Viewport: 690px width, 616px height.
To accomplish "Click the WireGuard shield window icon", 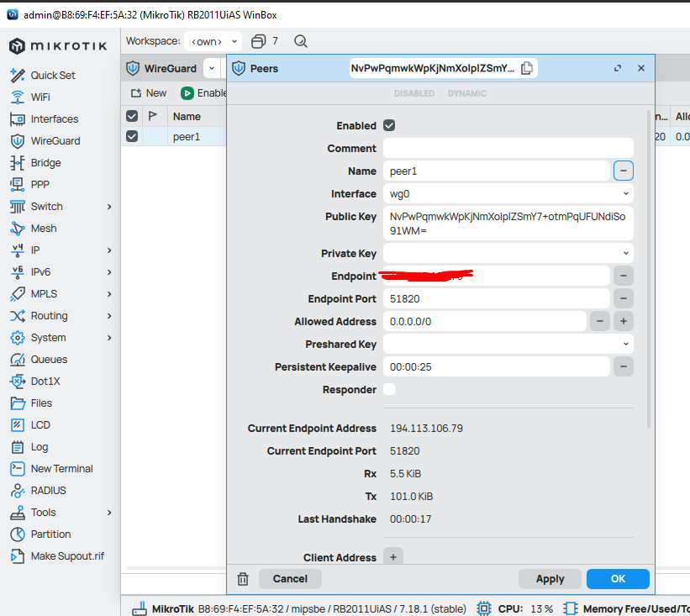I will click(x=133, y=68).
